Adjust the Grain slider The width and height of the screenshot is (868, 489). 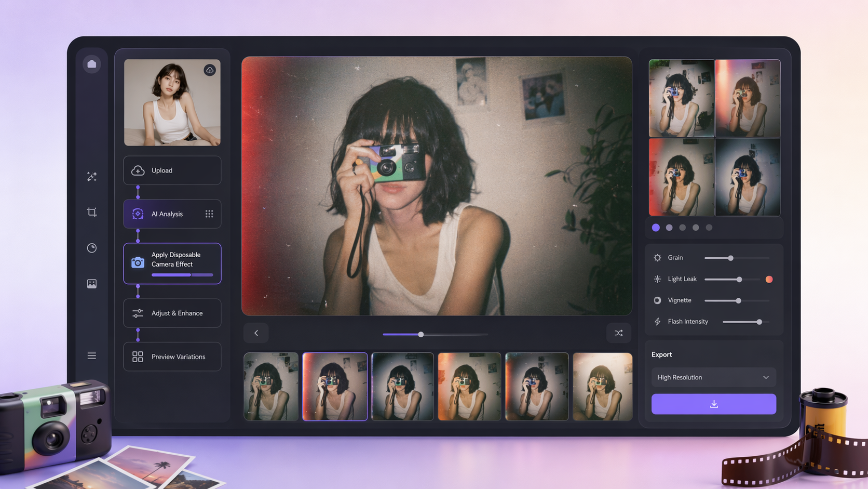[x=737, y=258]
